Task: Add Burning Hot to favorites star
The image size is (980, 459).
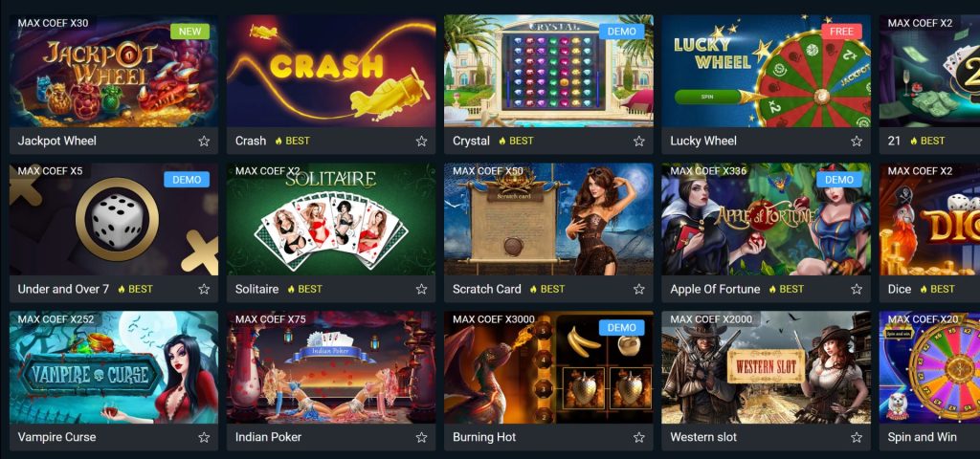Action: click(638, 437)
